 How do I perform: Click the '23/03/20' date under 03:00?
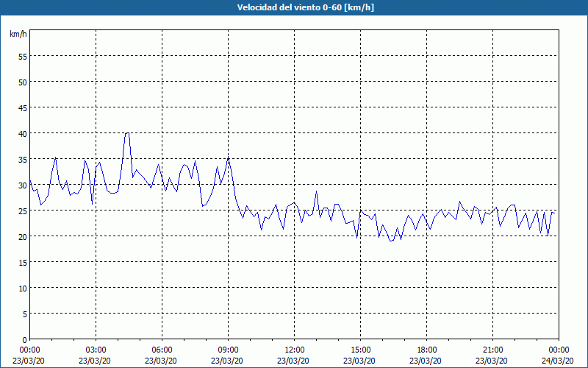point(95,361)
